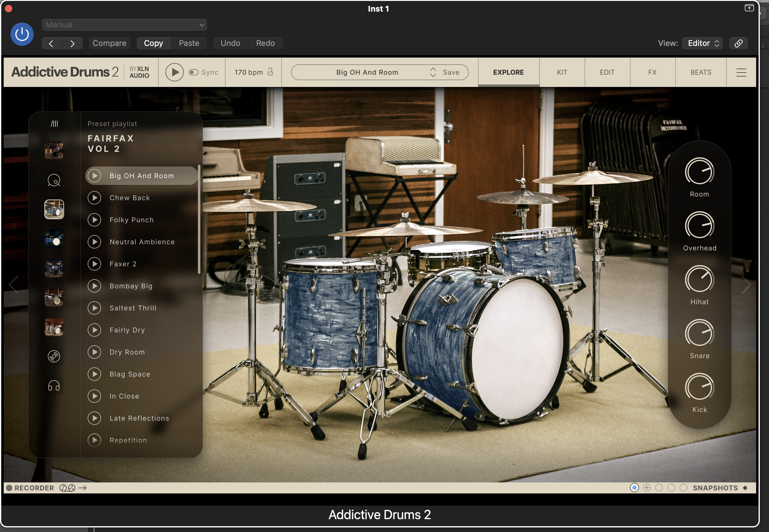Click the Room level knob
This screenshot has height=532, width=769.
(699, 171)
